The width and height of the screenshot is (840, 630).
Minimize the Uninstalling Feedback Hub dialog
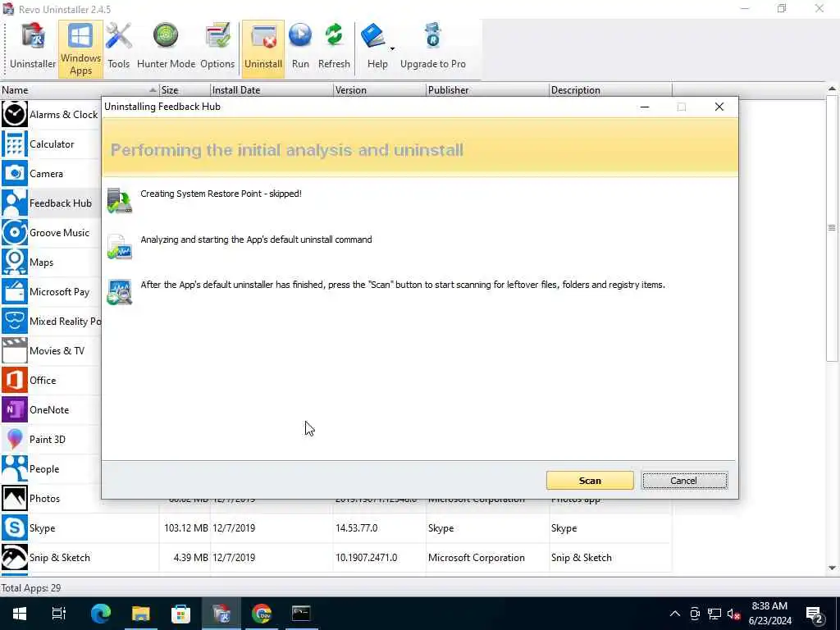(645, 107)
